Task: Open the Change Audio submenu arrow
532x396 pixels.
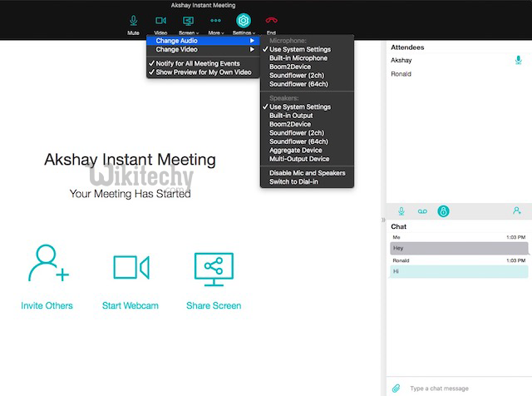Action: [252, 41]
